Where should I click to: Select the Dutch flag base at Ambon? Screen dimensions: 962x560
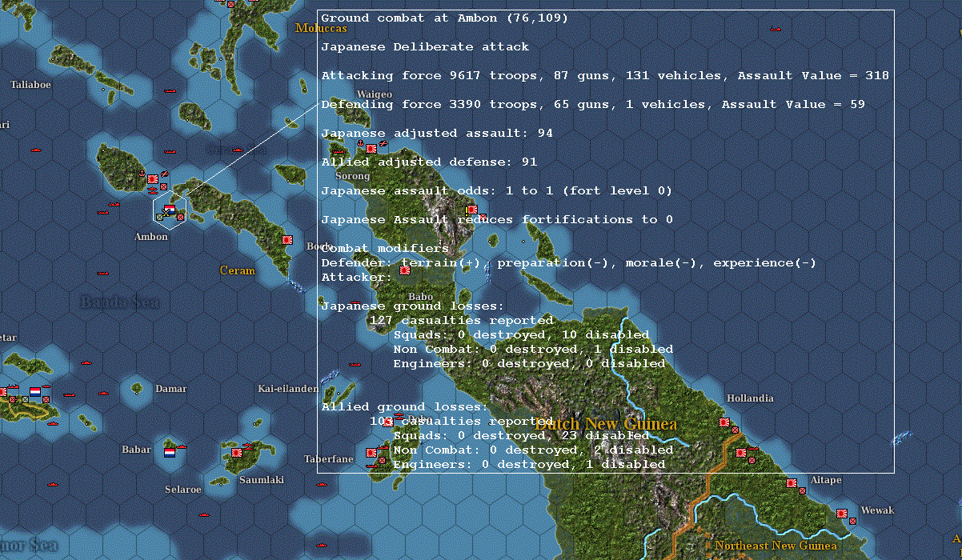pos(170,208)
